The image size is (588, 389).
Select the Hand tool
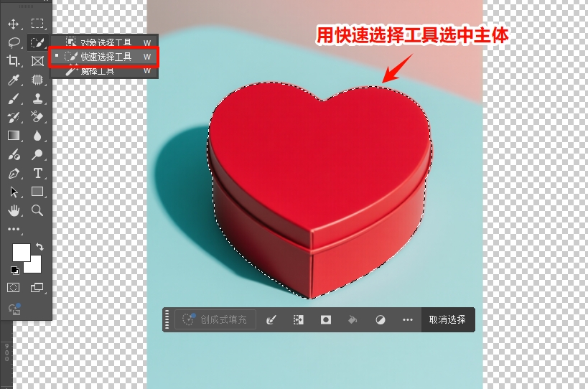tap(14, 210)
